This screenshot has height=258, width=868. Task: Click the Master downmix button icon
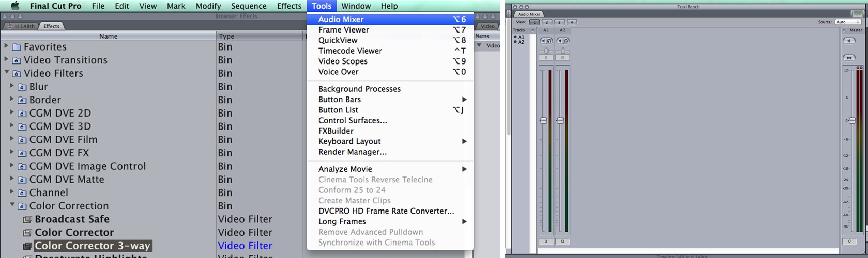[x=848, y=58]
